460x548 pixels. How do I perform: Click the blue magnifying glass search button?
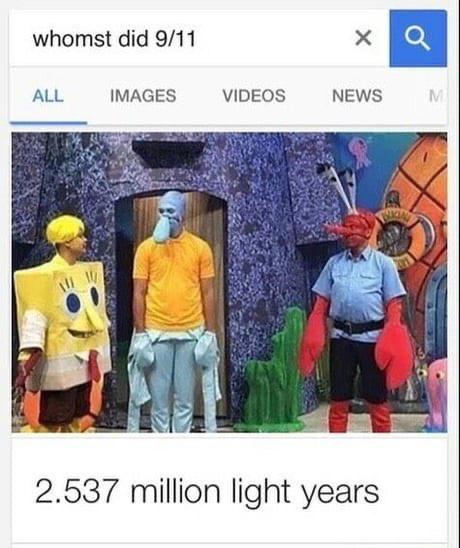418,38
